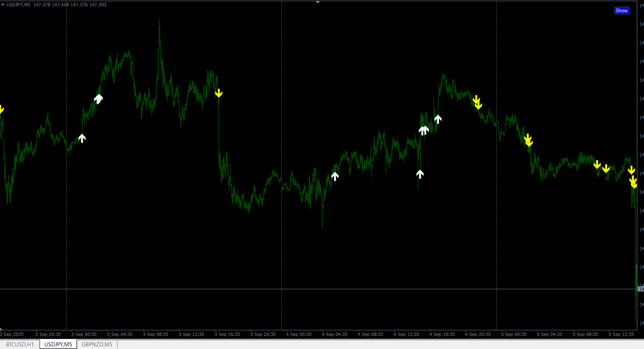Click the 2 Sep 20:35 time label
This screenshot has height=349, width=644.
(x=48, y=334)
